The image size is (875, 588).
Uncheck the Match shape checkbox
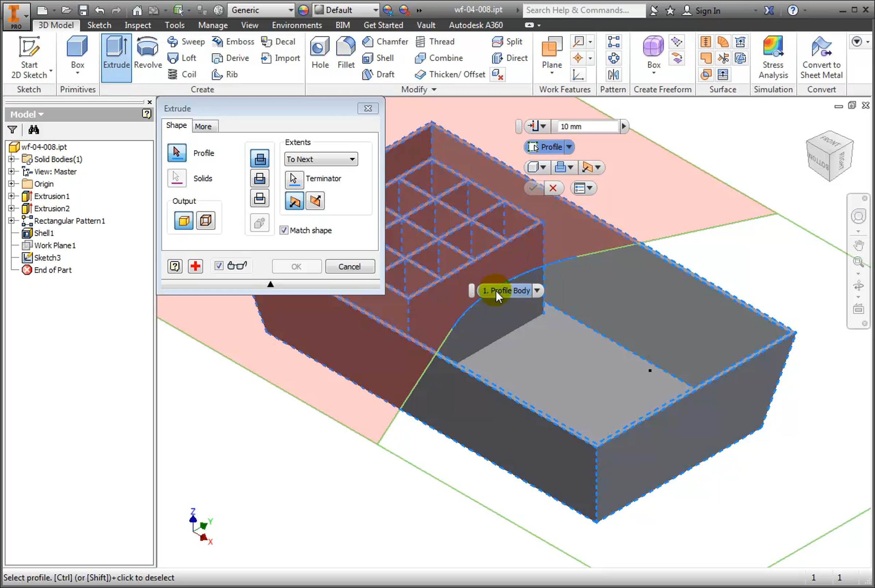(284, 230)
